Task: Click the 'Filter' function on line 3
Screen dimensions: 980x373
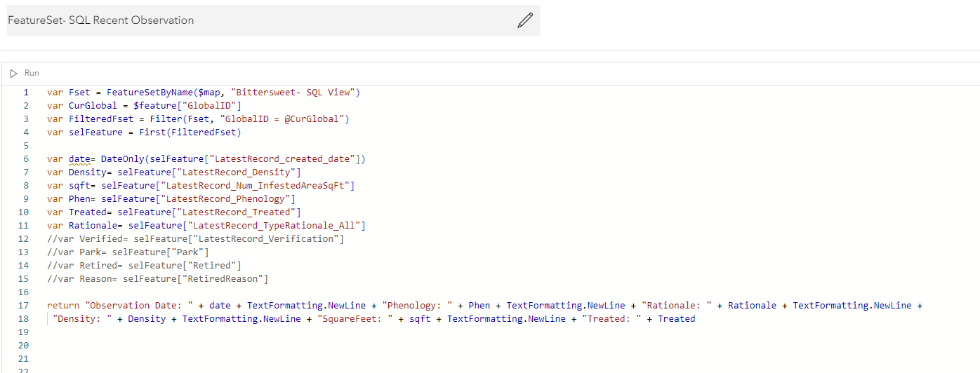Action: [165, 119]
